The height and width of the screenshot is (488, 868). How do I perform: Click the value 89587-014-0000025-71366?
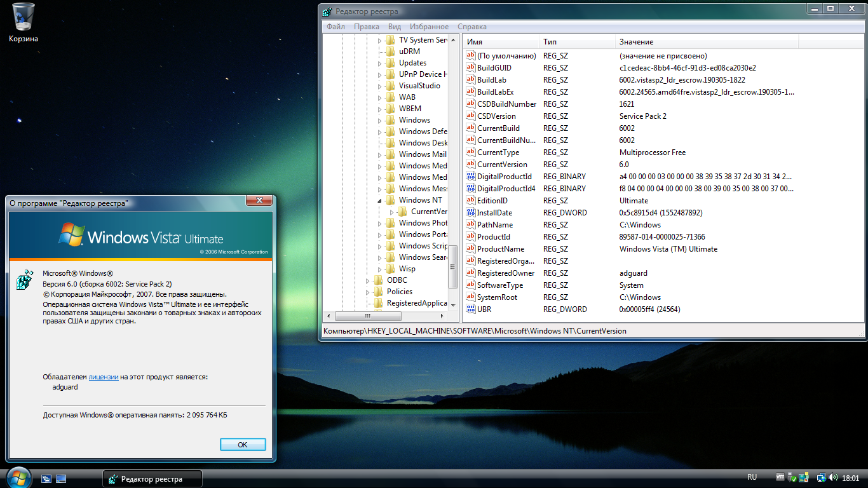tap(662, 237)
